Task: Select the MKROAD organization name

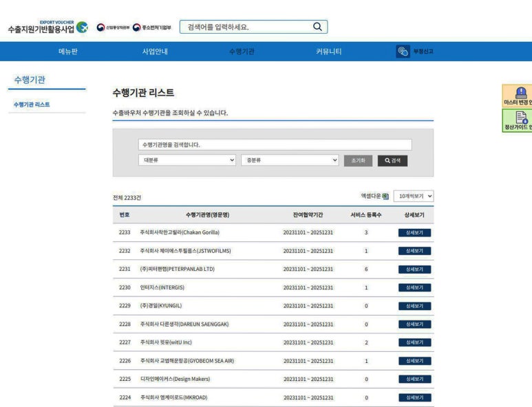Action: click(x=173, y=397)
